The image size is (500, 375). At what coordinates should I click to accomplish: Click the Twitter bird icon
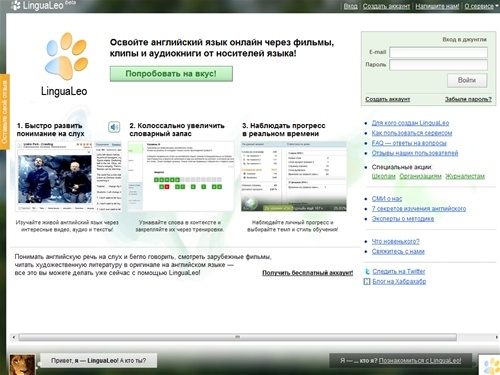pos(367,271)
